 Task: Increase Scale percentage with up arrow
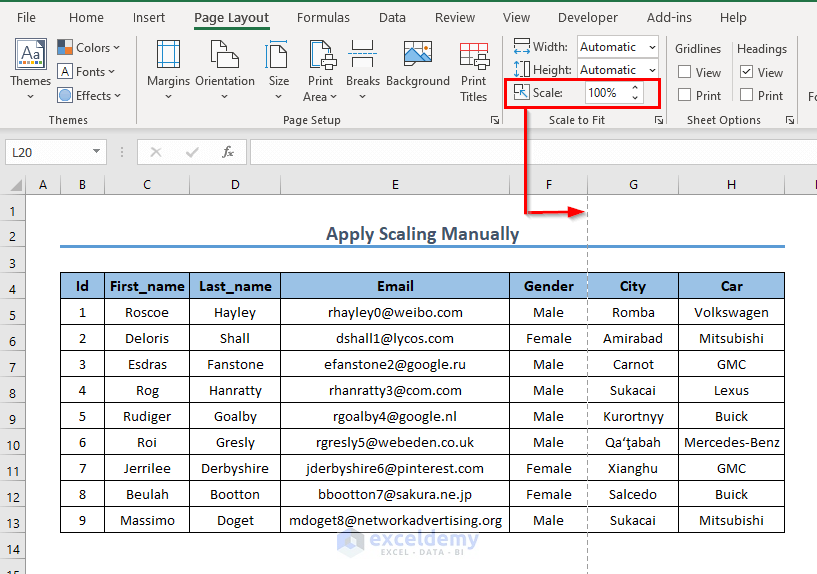(634, 88)
